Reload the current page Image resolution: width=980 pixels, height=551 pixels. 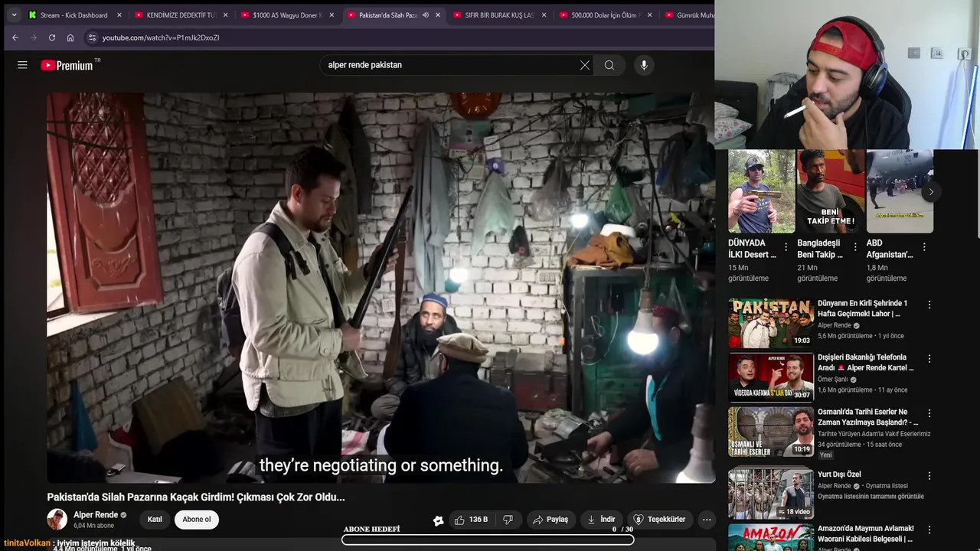click(x=52, y=37)
